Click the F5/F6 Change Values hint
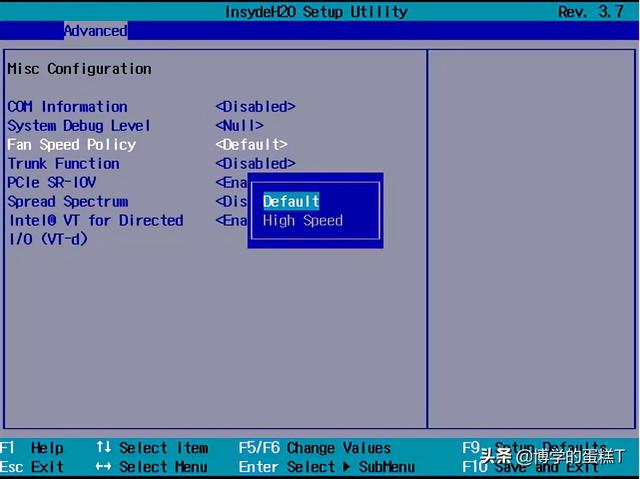Screen dimensions: 640x479 pos(314,448)
